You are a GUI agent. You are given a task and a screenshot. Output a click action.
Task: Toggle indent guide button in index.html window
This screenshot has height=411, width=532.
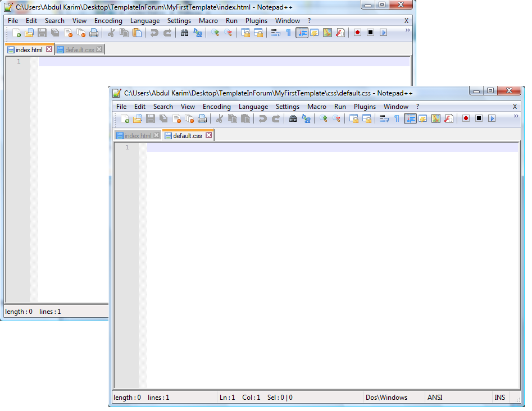(x=302, y=33)
